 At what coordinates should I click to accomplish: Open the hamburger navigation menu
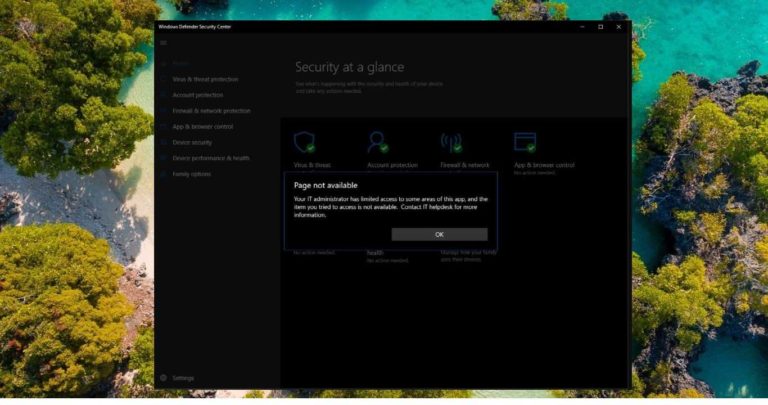coord(164,43)
